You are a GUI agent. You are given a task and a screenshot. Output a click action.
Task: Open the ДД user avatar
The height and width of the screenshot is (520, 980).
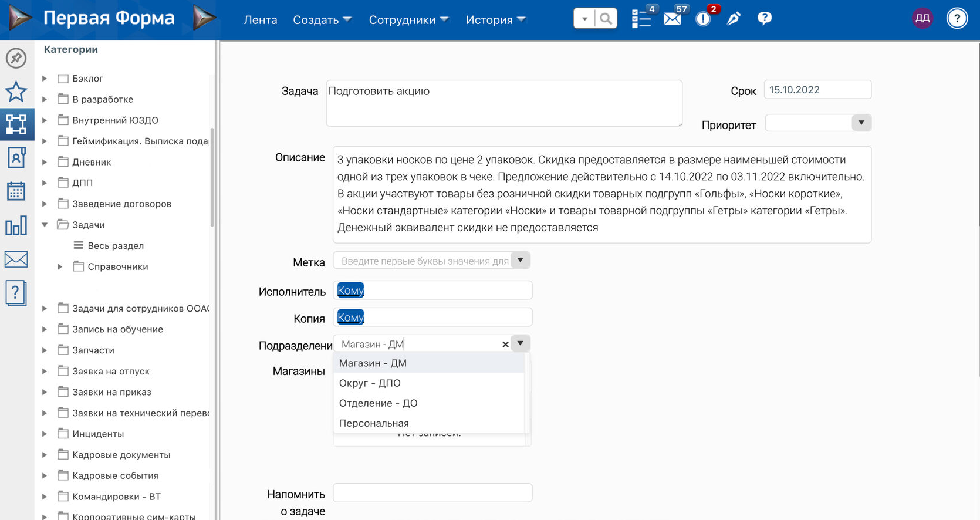coord(922,19)
